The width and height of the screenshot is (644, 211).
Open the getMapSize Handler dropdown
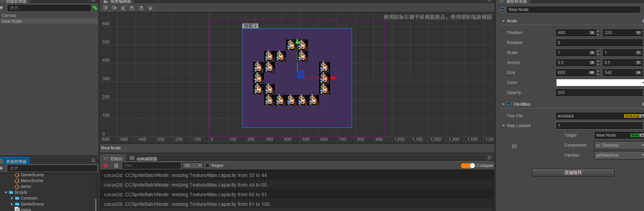(x=619, y=155)
